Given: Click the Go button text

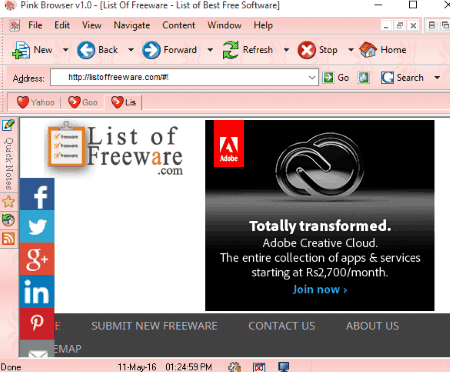Looking at the screenshot, I should tap(343, 78).
